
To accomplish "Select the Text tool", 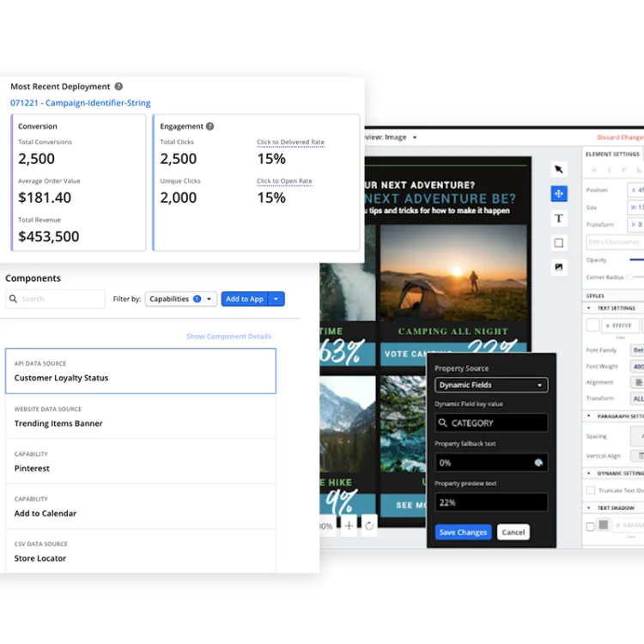I will click(559, 218).
